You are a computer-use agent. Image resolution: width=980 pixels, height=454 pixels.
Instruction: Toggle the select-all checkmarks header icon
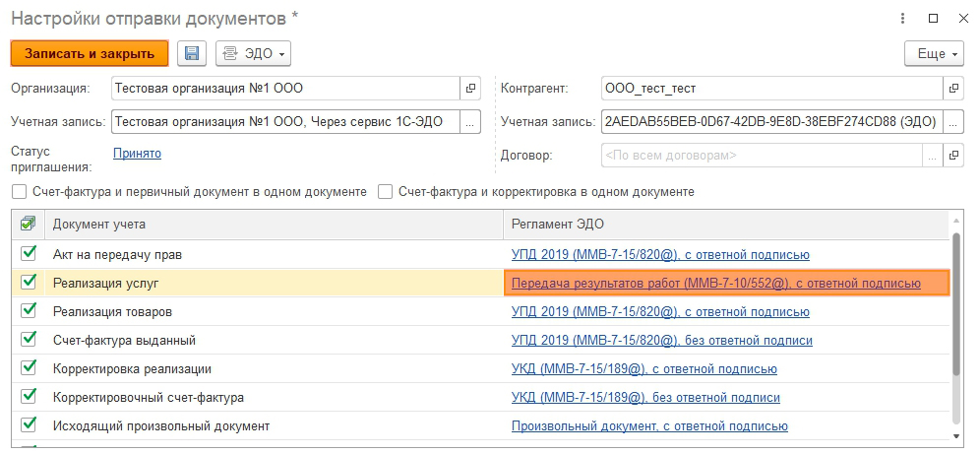point(28,224)
